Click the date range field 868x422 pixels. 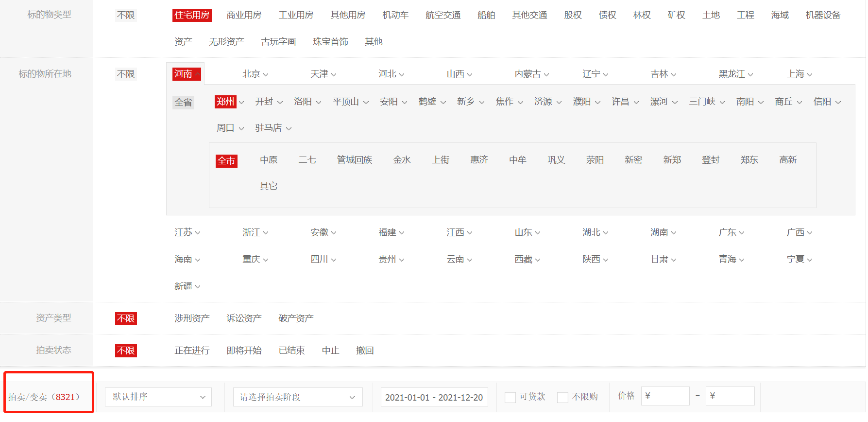tap(434, 397)
